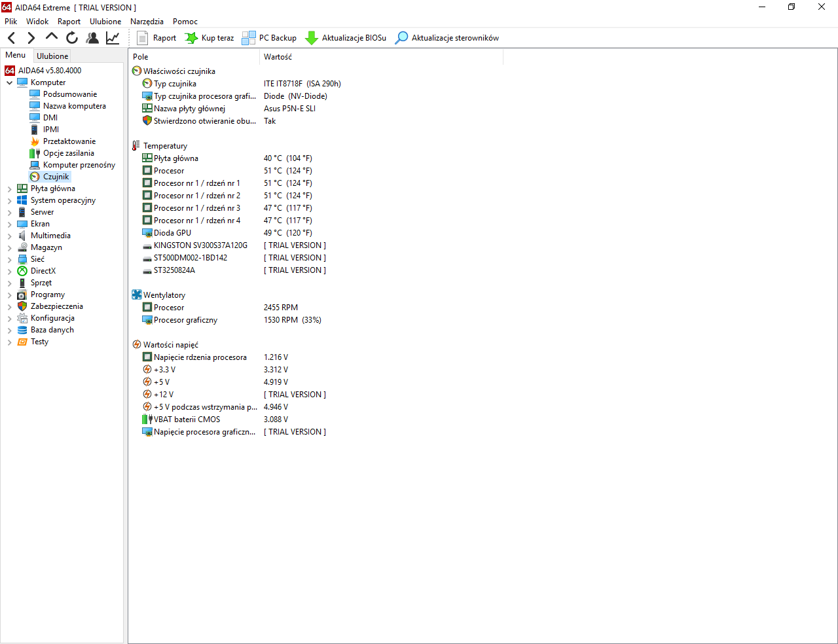This screenshot has height=644, width=838.
Task: Switch to the Ulubione panel tab
Action: coord(52,56)
